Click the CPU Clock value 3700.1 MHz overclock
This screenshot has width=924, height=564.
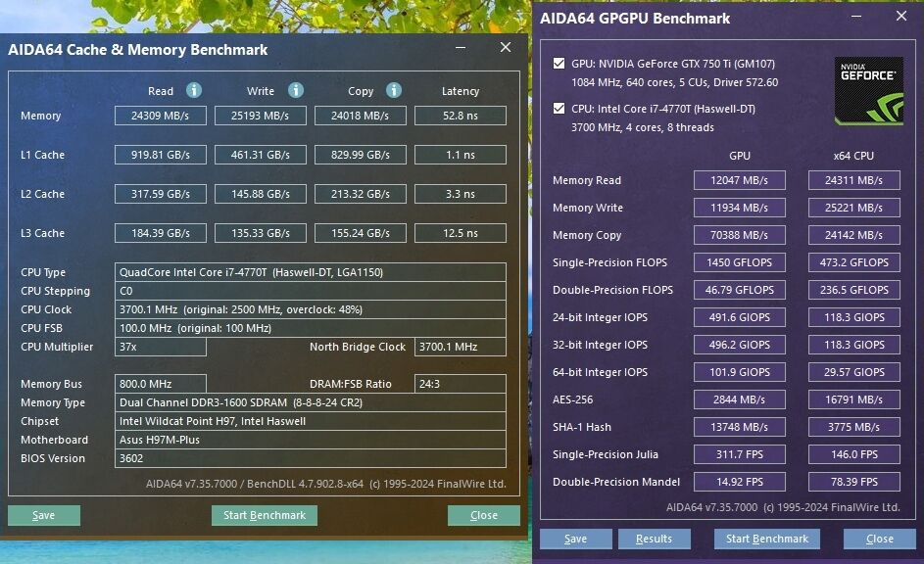click(x=310, y=309)
